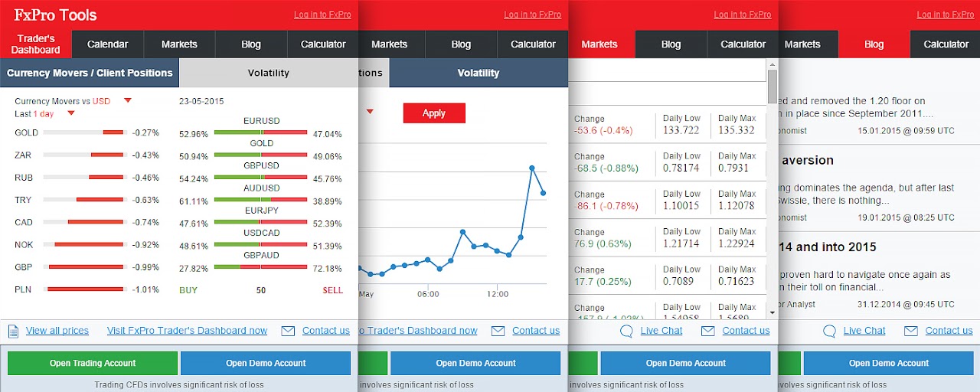Visit FxPro Trader's Dashboard now full link
The width and height of the screenshot is (980, 392).
point(187,331)
